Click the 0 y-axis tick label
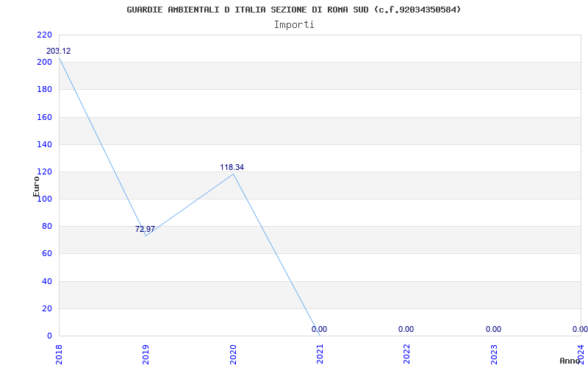 [49, 336]
